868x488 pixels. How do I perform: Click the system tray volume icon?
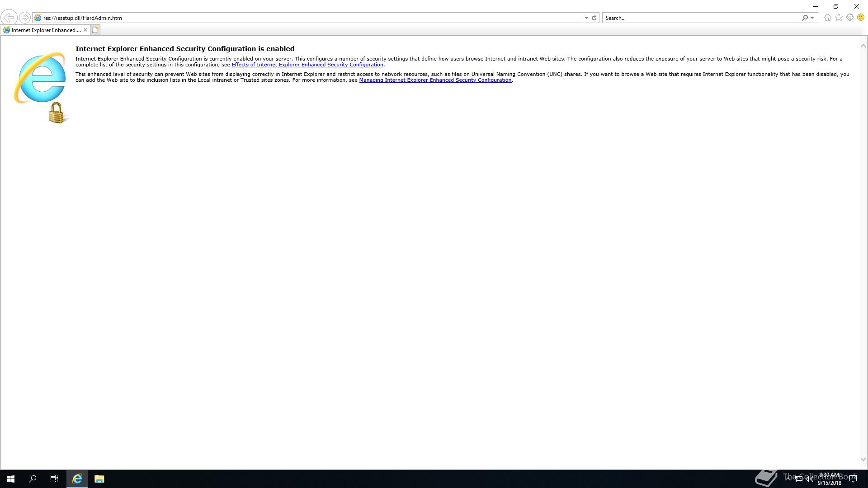click(809, 479)
